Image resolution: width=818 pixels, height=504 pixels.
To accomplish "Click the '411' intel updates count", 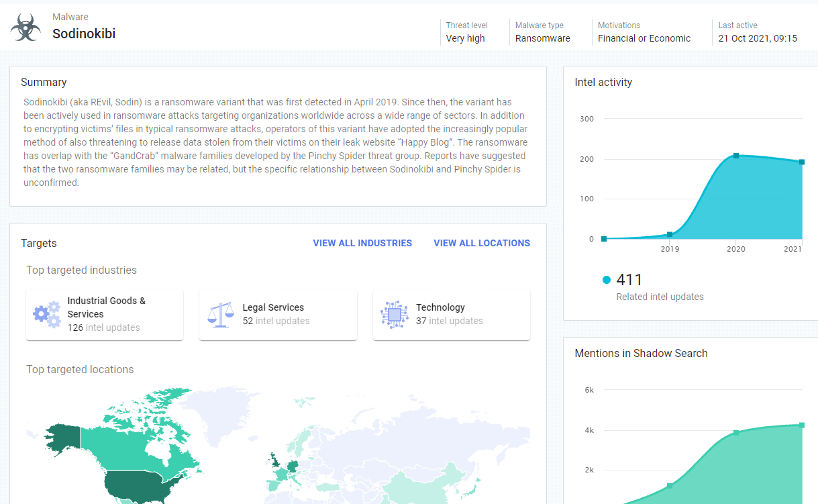I will click(629, 280).
